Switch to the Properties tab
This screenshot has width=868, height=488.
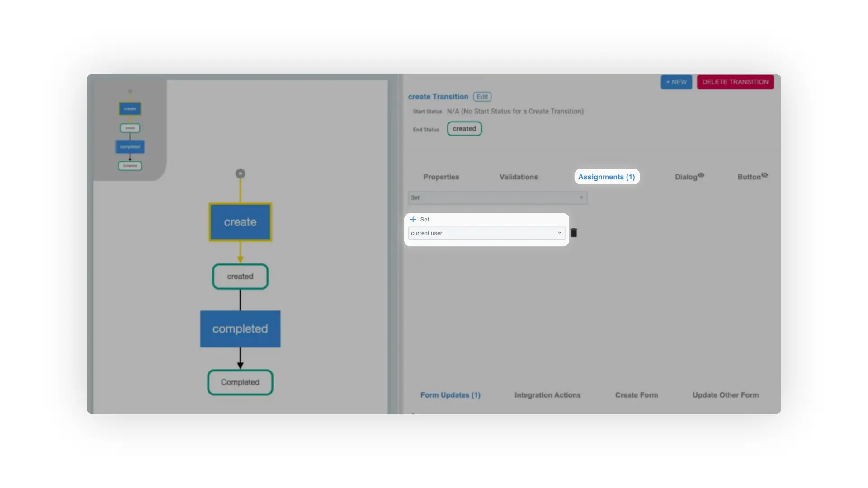441,177
